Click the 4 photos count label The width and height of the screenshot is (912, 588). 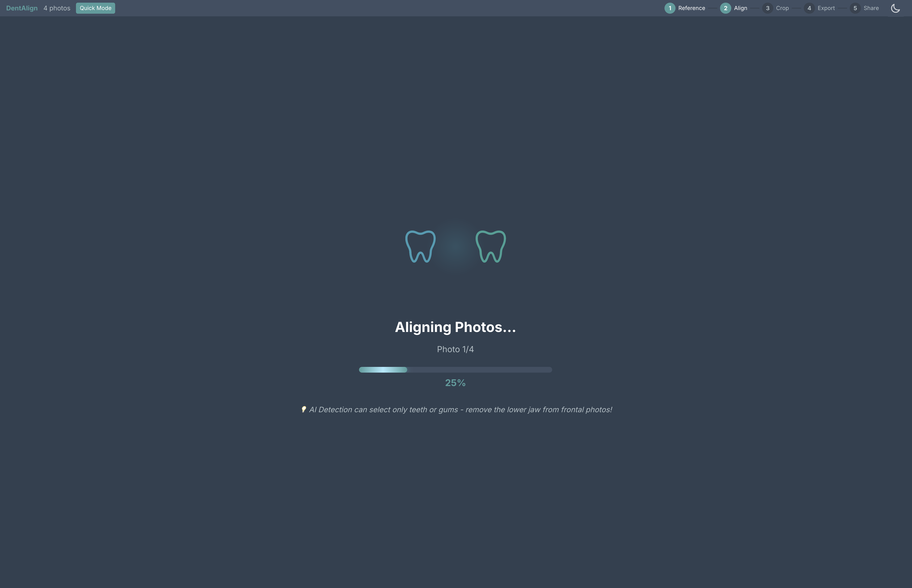(x=57, y=8)
